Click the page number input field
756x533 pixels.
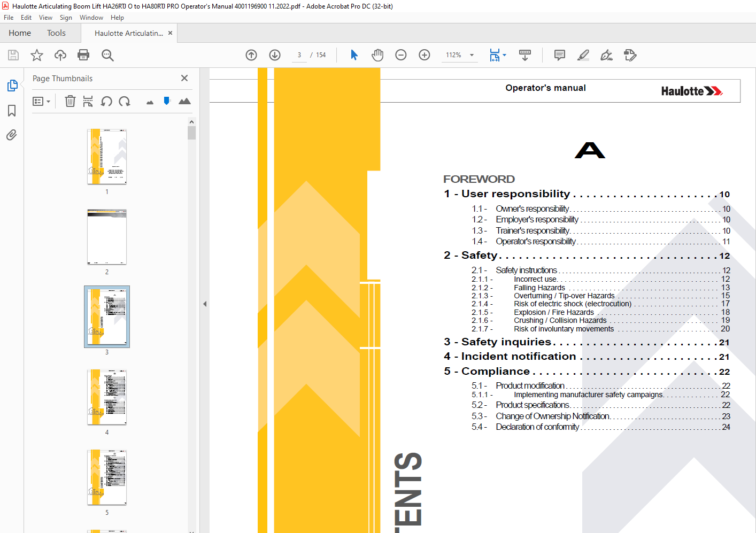299,55
